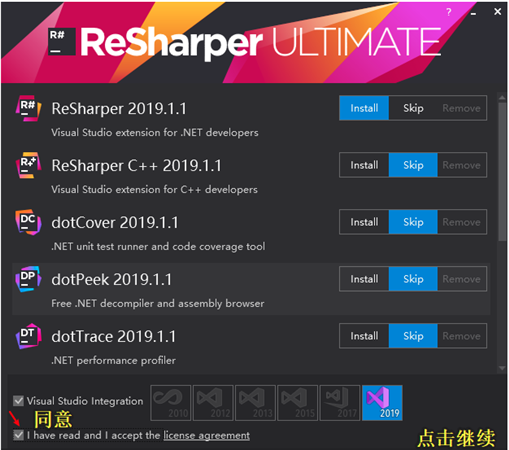The image size is (509, 450).
Task: Select the Visual Studio 2015 icon
Action: [298, 403]
